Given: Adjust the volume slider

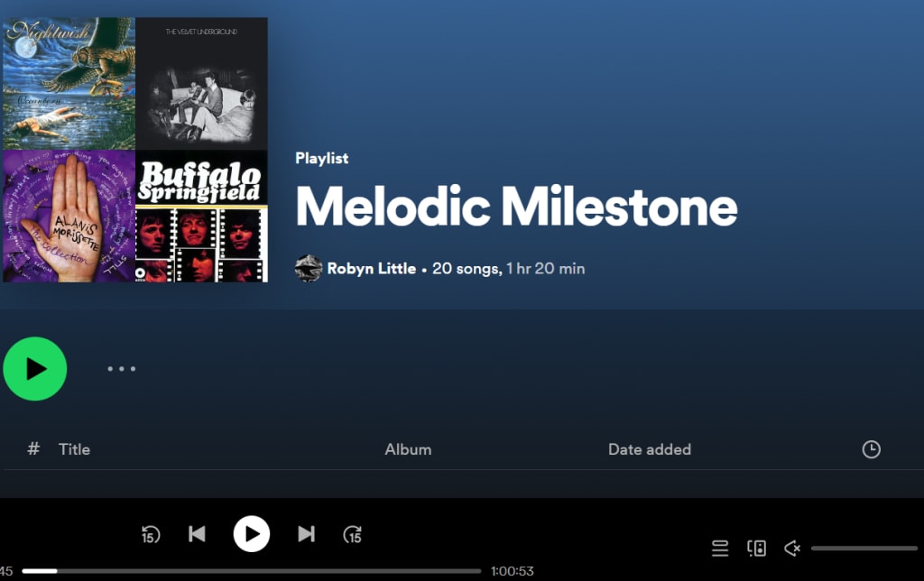Looking at the screenshot, I should pyautogui.click(x=864, y=548).
